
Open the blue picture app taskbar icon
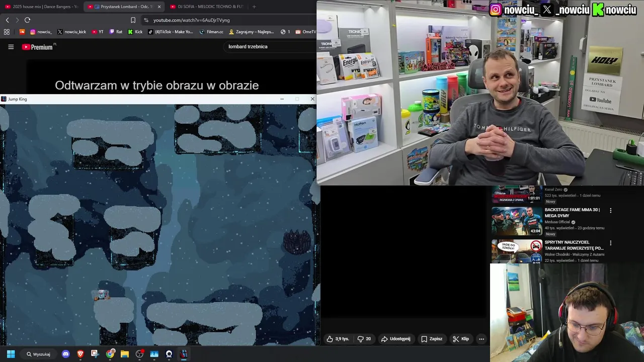154,354
